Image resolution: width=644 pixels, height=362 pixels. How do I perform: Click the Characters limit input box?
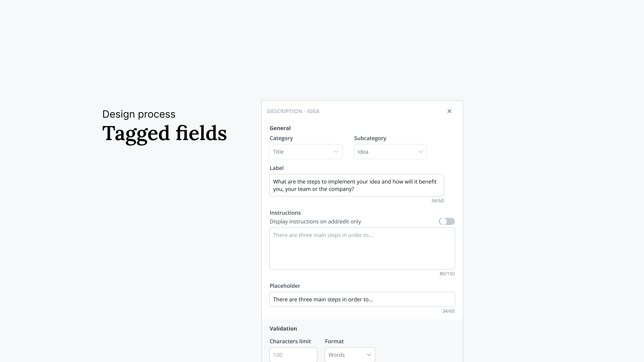pyautogui.click(x=293, y=354)
